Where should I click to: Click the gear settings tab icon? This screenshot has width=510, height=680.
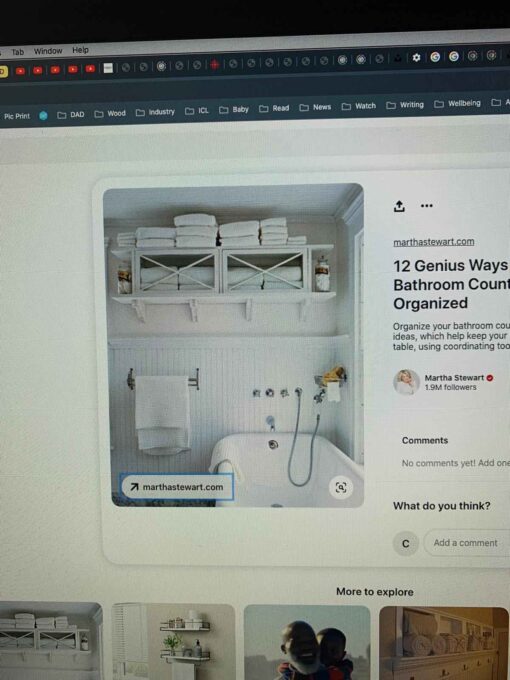tap(416, 57)
